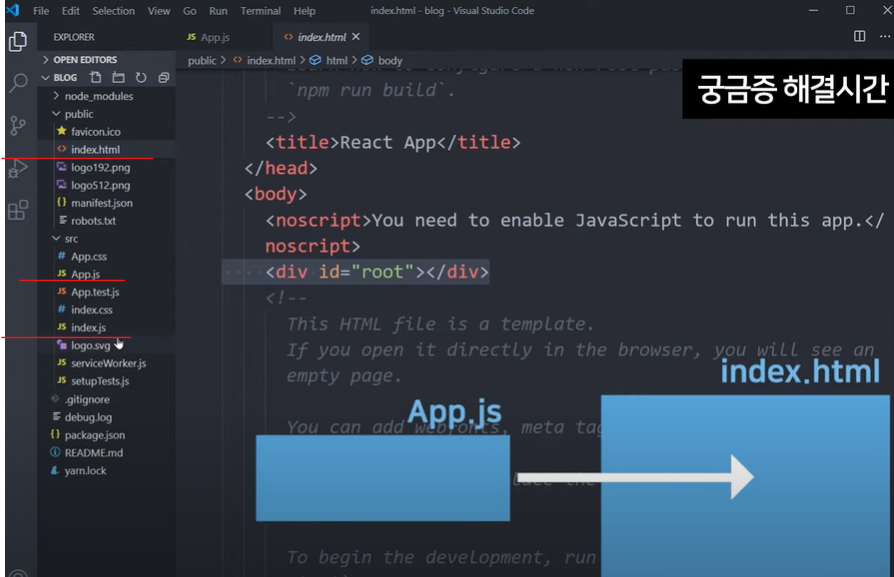
Task: Open manifest.json in Explorer
Action: (x=107, y=203)
